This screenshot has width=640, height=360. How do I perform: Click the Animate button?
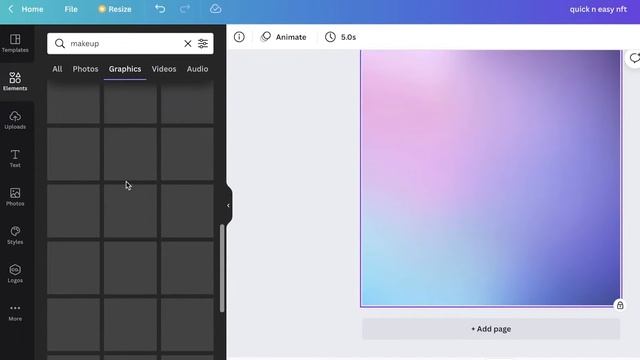coord(284,37)
